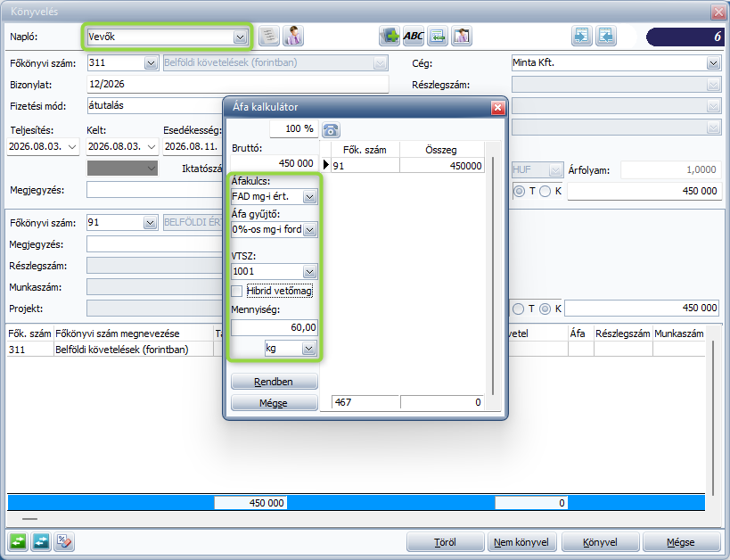Click the Áfa kalkulátor grid vertical scrollbar
Screen dimensions: 730x560
pyautogui.click(x=493, y=276)
